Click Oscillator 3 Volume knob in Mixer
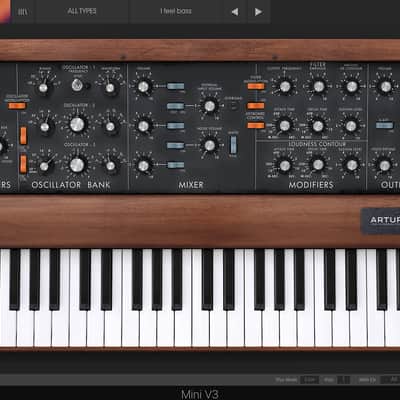Image resolution: width=400 pixels, height=400 pixels. click(143, 166)
